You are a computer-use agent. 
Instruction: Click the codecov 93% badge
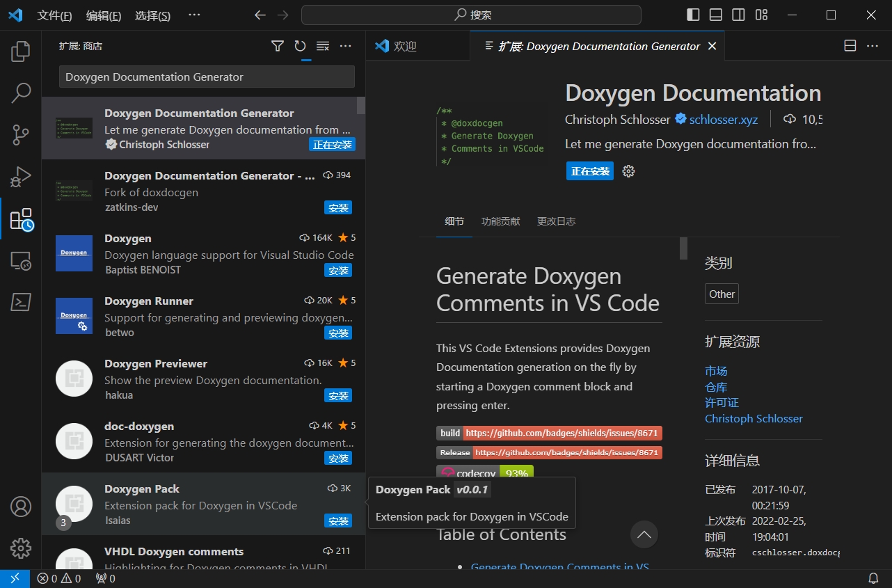(485, 472)
